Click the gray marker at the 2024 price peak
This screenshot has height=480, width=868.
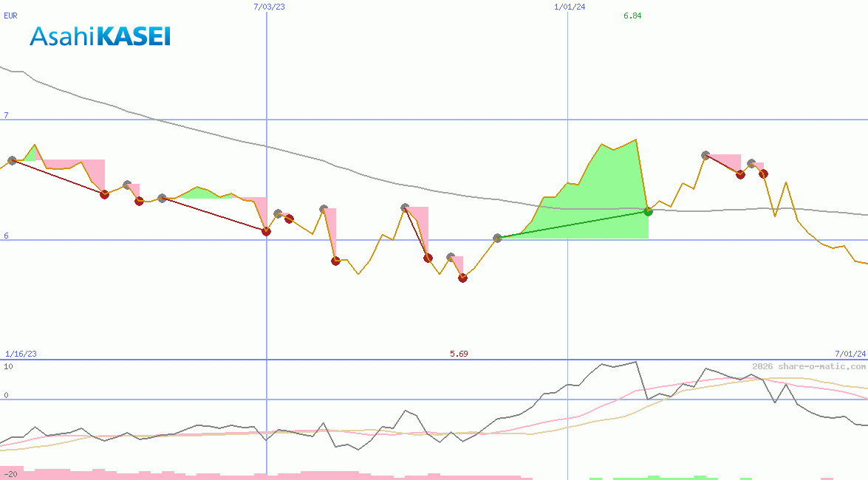click(705, 155)
